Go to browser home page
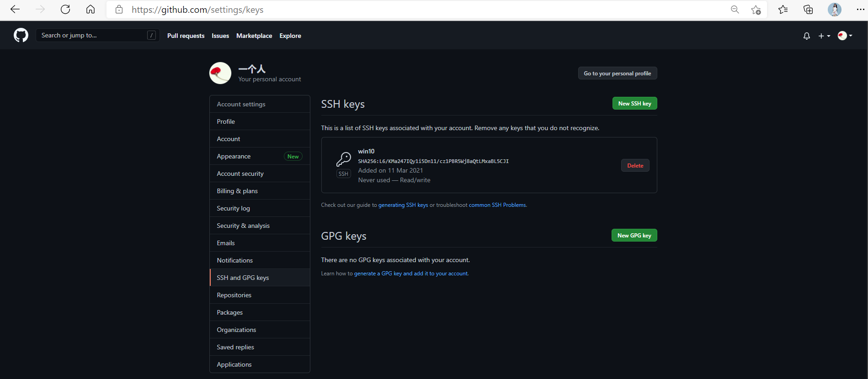Image resolution: width=868 pixels, height=379 pixels. (91, 10)
